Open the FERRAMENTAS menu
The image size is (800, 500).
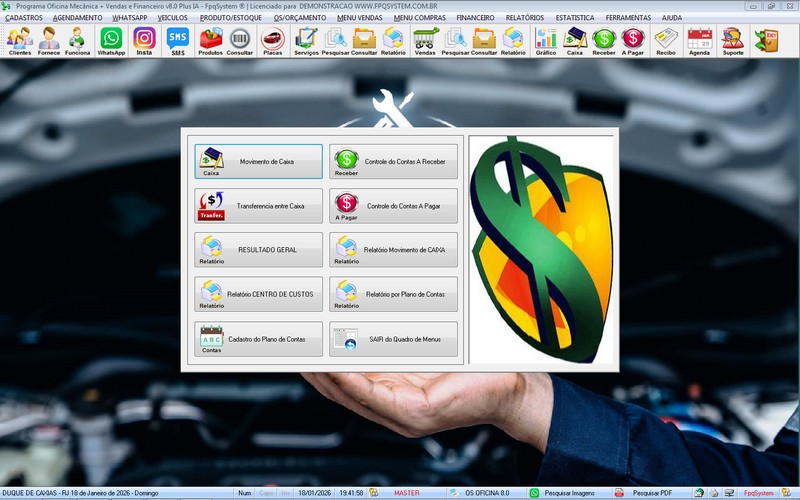(x=629, y=17)
